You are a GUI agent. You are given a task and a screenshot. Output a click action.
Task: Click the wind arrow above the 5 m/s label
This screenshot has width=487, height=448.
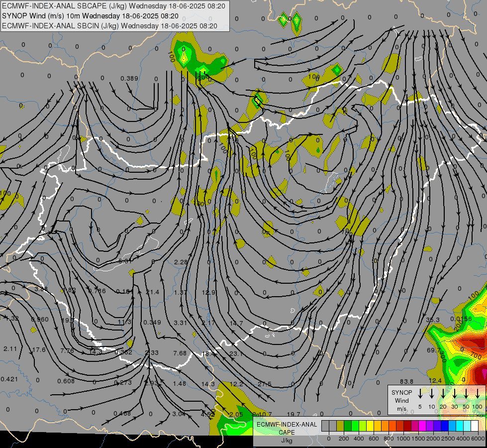420,393
